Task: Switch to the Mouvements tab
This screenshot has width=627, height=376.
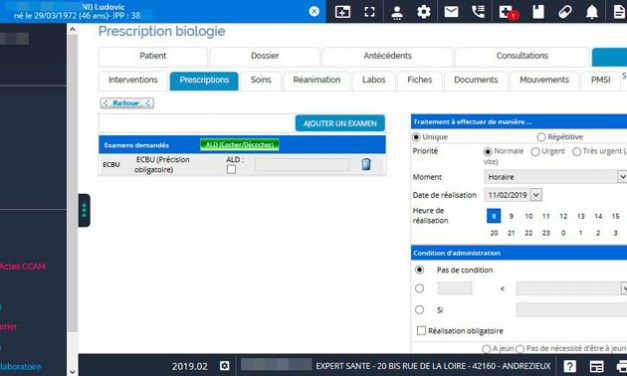Action: pyautogui.click(x=544, y=80)
